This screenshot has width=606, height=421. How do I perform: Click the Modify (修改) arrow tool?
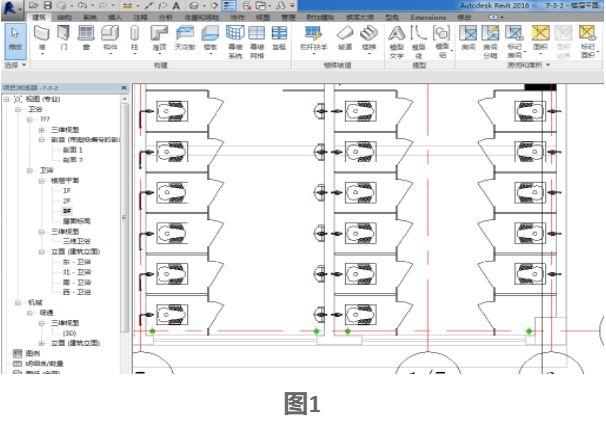click(x=15, y=41)
